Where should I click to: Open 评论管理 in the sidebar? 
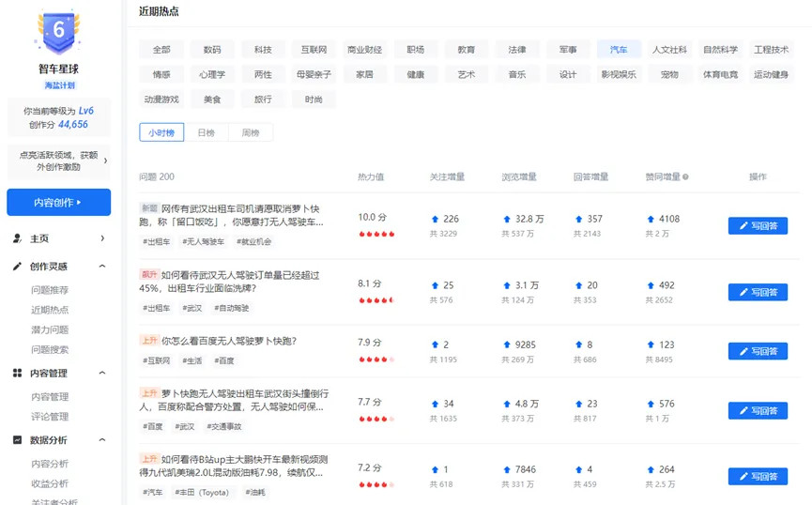pos(50,417)
